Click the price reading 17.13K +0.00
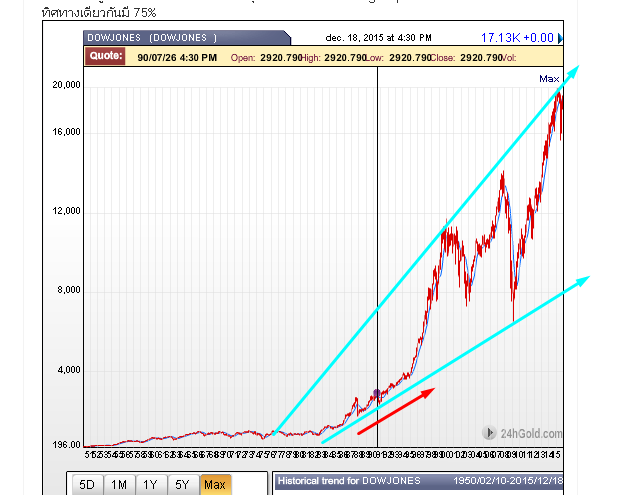 pyautogui.click(x=517, y=38)
